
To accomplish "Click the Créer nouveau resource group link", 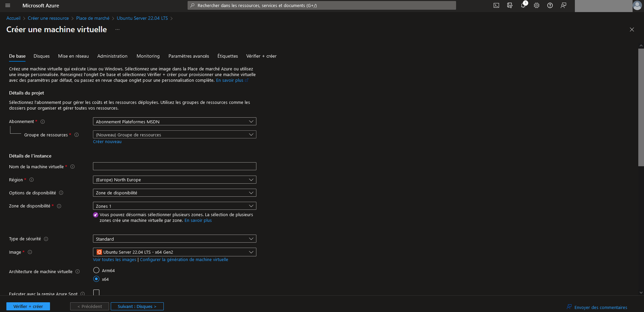I will click(x=107, y=142).
